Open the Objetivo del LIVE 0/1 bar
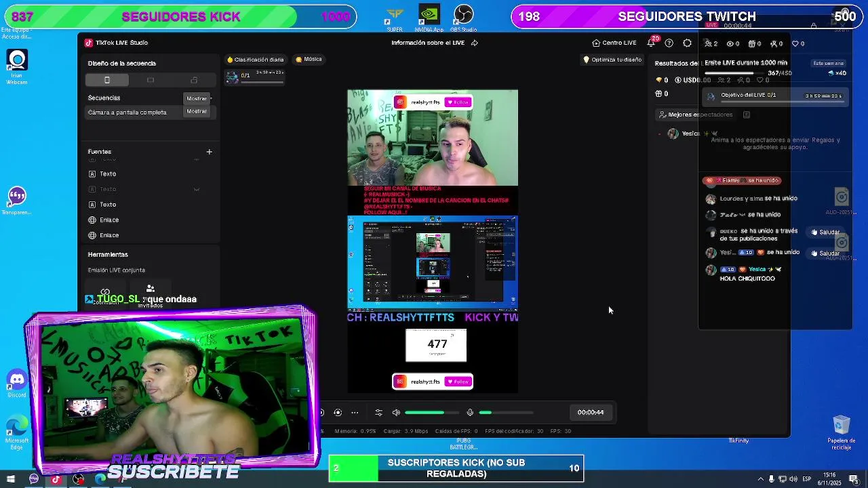The height and width of the screenshot is (488, 868). tap(776, 96)
